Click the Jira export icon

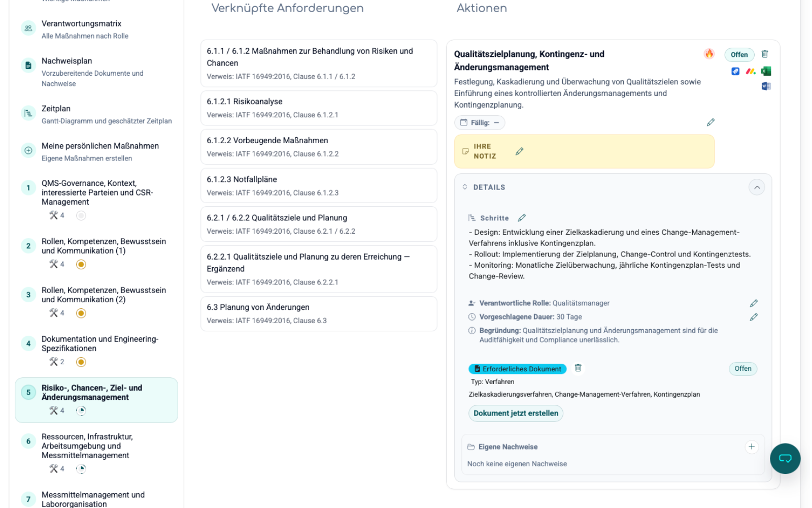735,71
